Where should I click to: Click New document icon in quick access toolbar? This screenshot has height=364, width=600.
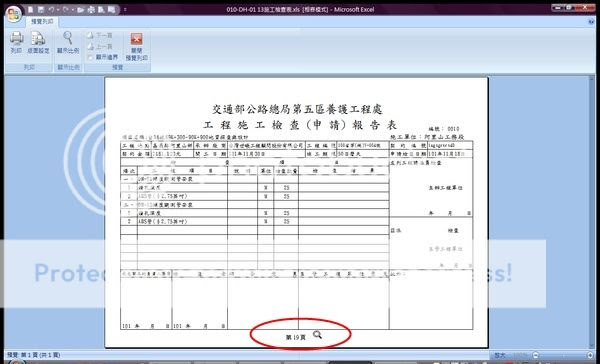click(x=31, y=9)
